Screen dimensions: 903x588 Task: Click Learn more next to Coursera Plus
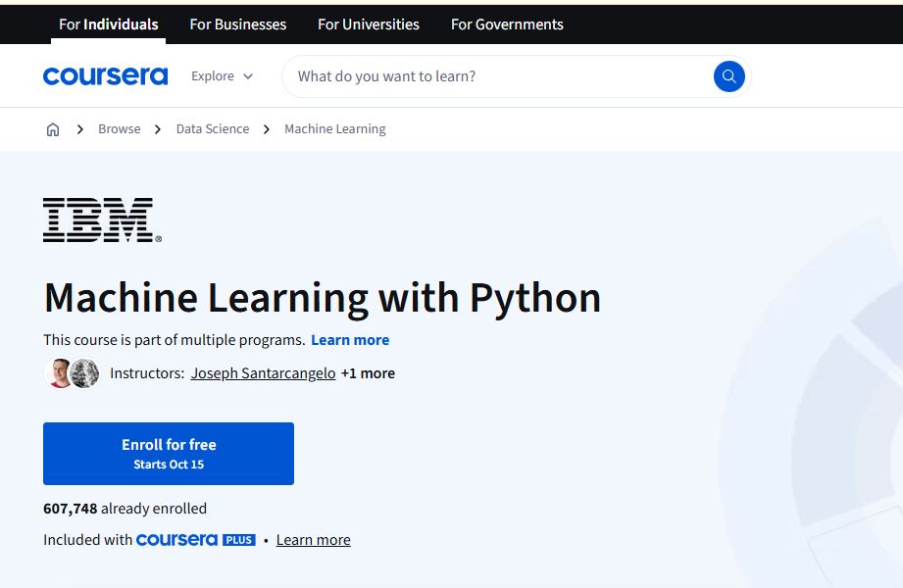tap(313, 540)
